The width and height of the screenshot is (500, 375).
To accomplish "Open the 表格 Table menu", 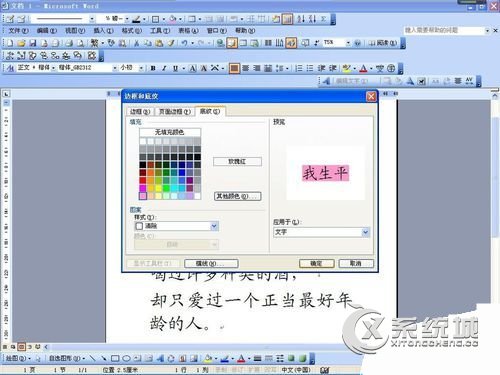I will pos(188,31).
